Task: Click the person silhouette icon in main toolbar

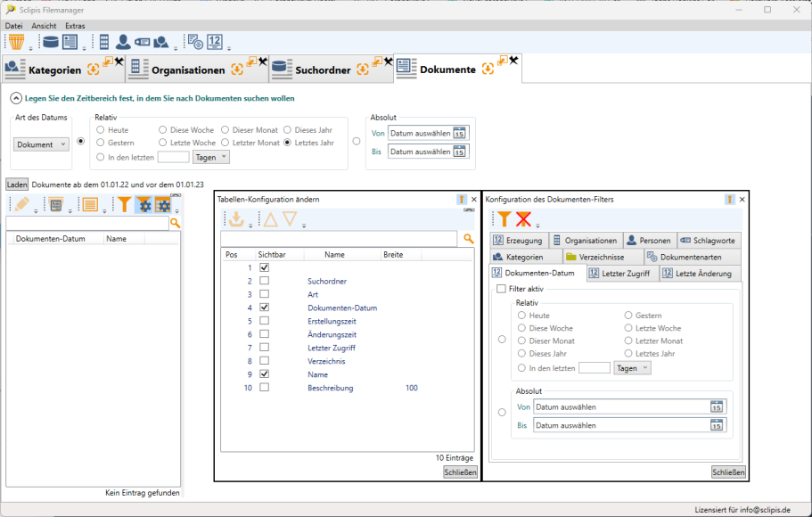Action: click(x=123, y=41)
